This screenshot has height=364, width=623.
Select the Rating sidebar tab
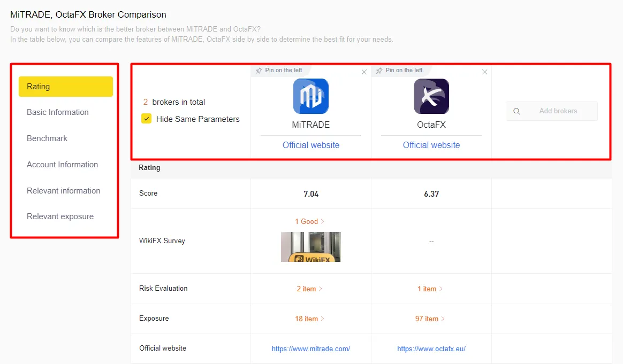point(65,87)
